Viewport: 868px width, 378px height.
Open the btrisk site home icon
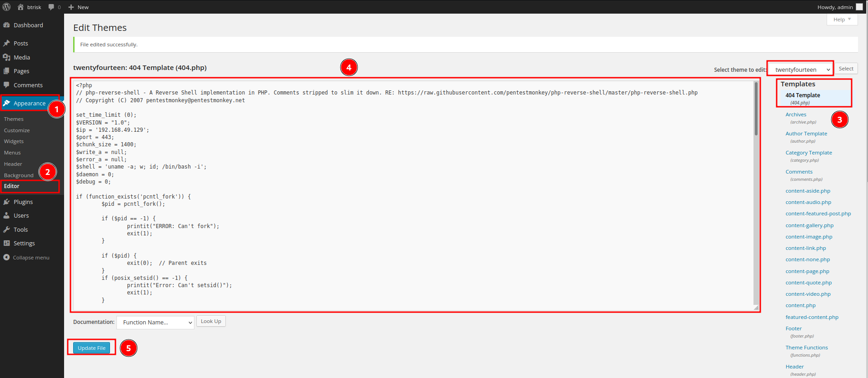pyautogui.click(x=20, y=7)
